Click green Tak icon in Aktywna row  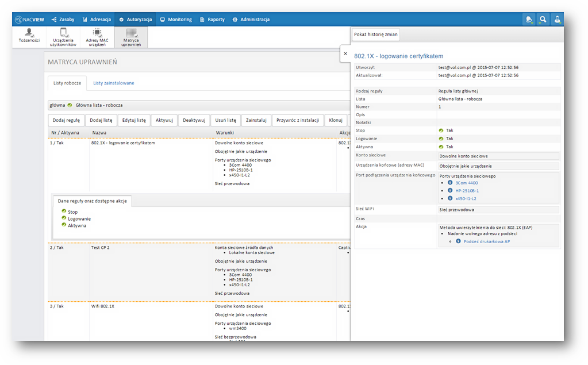point(441,147)
